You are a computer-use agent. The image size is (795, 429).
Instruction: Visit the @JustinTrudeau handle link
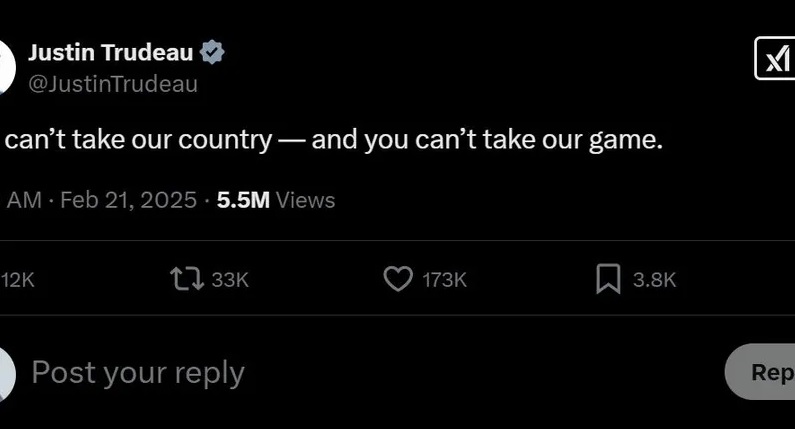click(113, 84)
